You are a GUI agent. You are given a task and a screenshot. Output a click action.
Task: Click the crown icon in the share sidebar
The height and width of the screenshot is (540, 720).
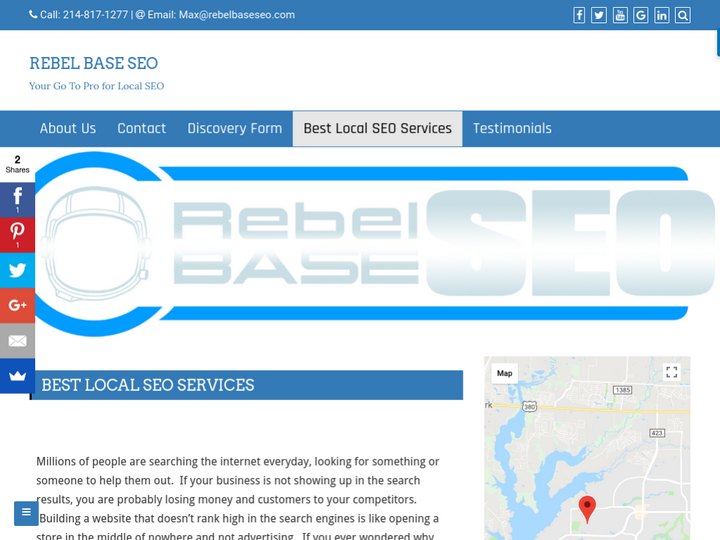17,376
